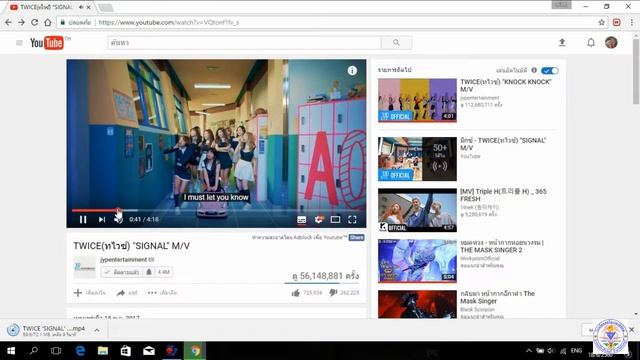Open [MV] Triple H 365 FRESH title
The height and width of the screenshot is (360, 640).
[503, 195]
